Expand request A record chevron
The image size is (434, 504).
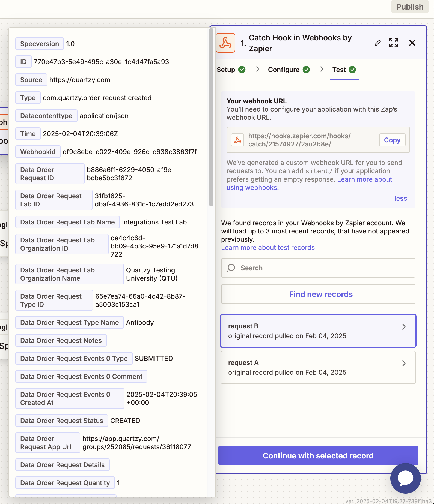[404, 363]
